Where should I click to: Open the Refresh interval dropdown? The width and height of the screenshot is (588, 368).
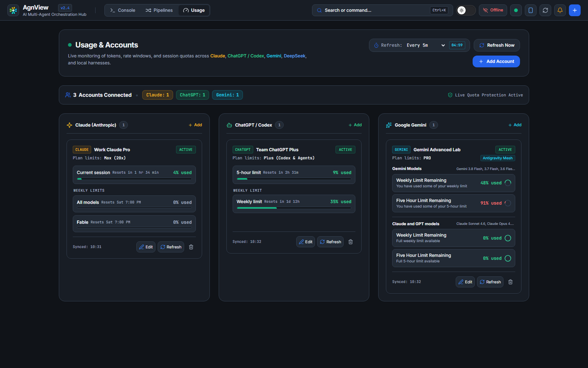click(x=426, y=45)
